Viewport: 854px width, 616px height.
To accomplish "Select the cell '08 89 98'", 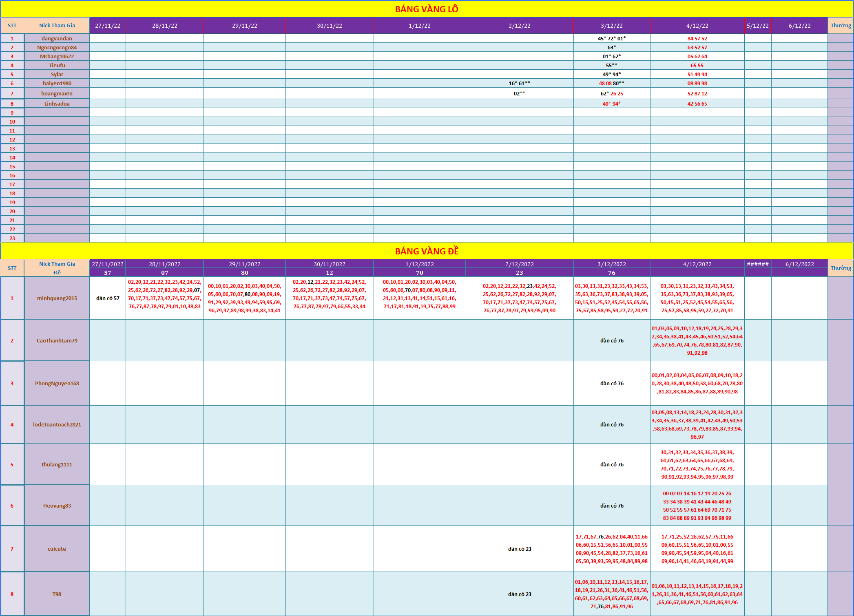I will click(x=697, y=83).
